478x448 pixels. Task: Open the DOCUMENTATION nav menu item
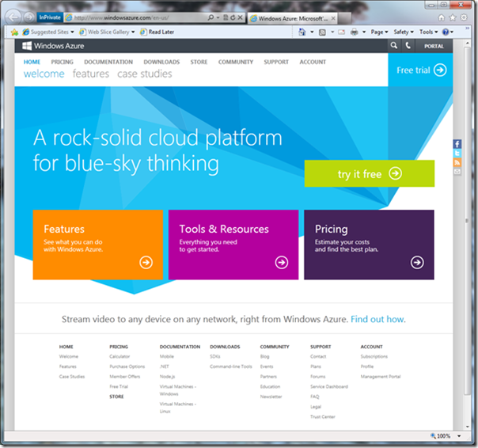108,62
